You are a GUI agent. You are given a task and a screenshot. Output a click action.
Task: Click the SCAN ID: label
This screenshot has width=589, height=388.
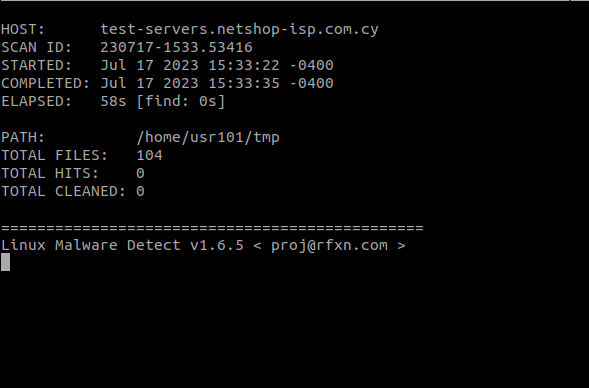(36, 47)
